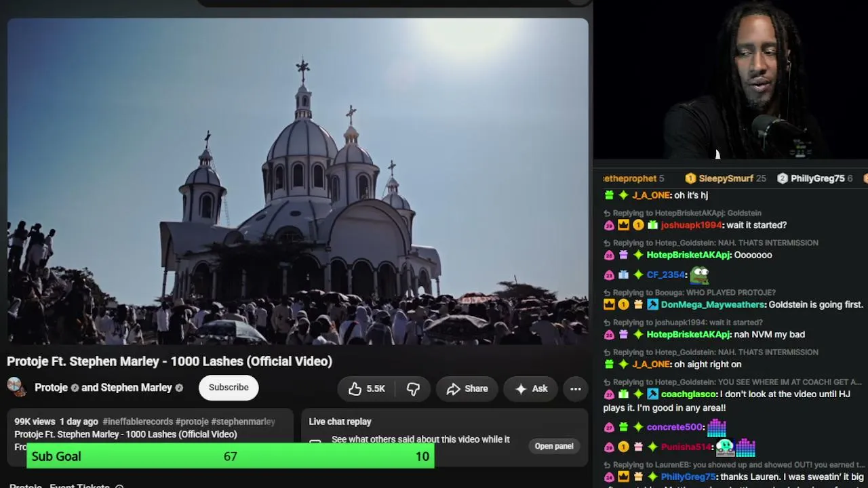Click the gold rank badge beside SleepySmurf
The width and height of the screenshot is (868, 488).
[690, 178]
